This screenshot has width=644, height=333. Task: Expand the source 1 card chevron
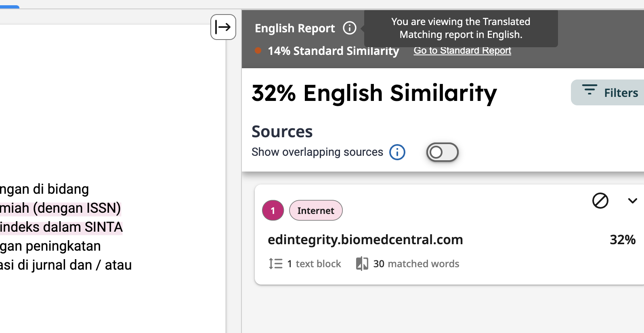click(x=632, y=201)
